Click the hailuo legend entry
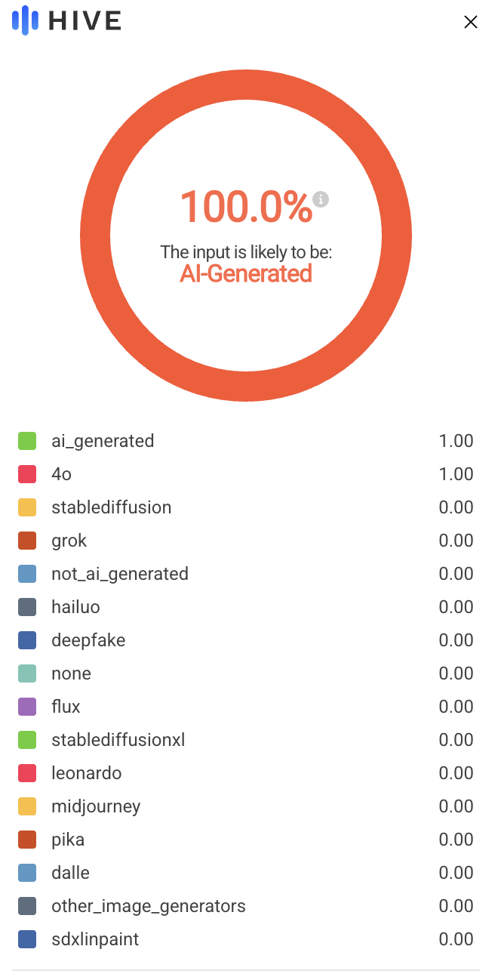 75,607
